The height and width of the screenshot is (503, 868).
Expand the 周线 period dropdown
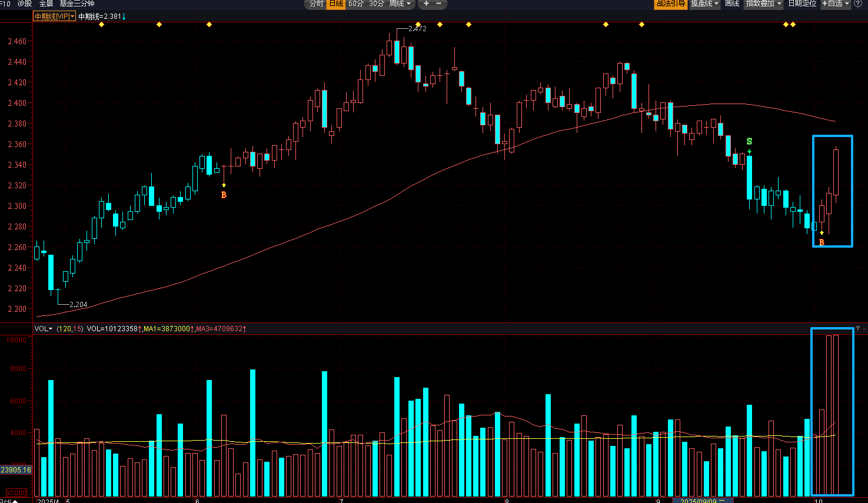(400, 4)
